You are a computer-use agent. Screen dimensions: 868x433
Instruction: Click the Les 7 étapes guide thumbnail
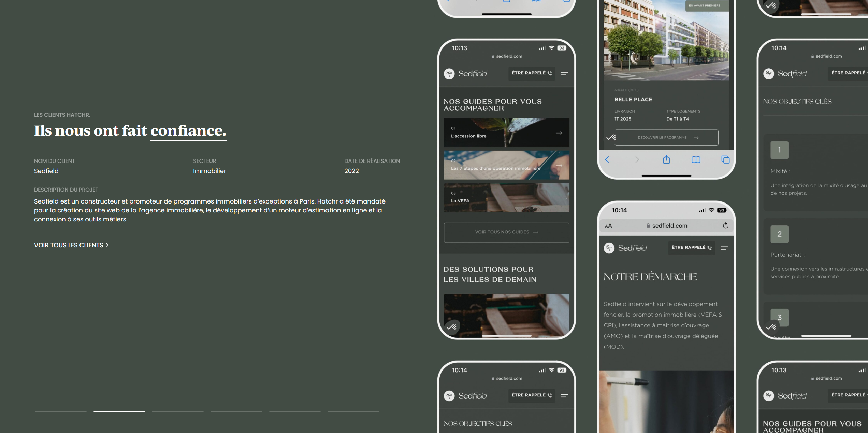click(x=506, y=165)
